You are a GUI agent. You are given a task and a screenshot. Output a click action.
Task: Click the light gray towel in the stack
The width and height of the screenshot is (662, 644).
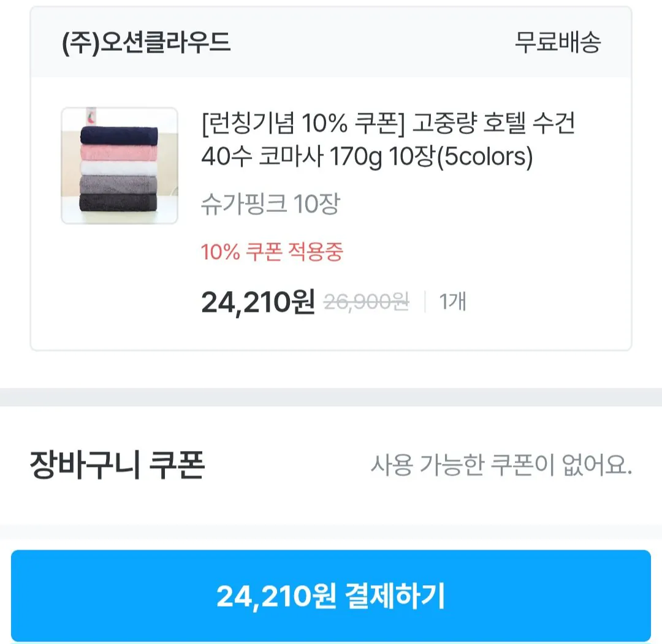[120, 183]
